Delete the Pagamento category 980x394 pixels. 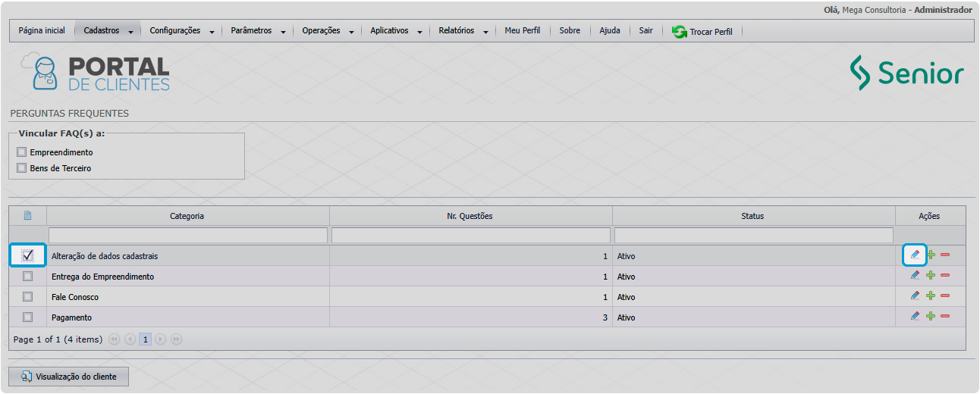pos(945,317)
